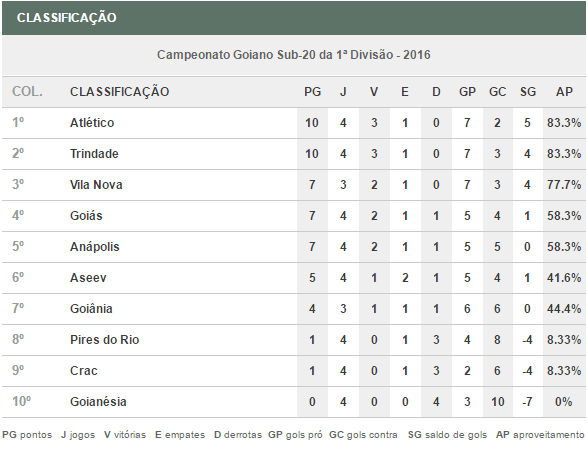Select the Trindade row team name
588x451 pixels.
[x=94, y=154]
